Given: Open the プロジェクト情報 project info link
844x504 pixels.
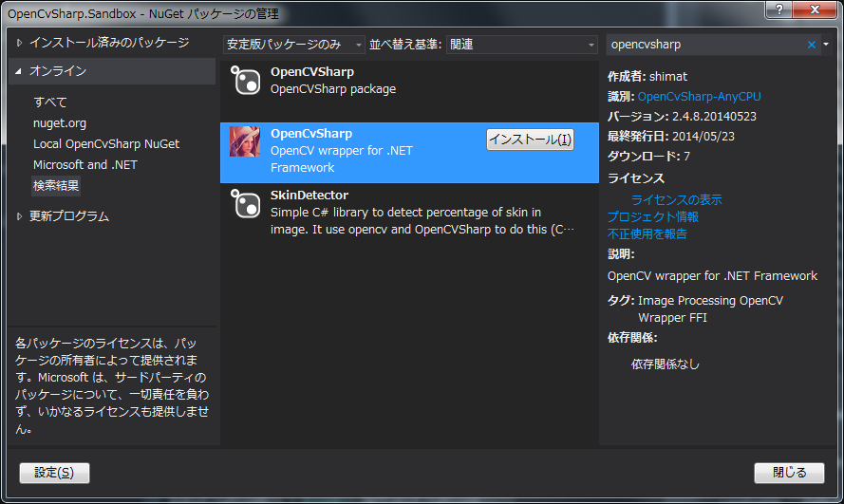Looking at the screenshot, I should point(653,216).
